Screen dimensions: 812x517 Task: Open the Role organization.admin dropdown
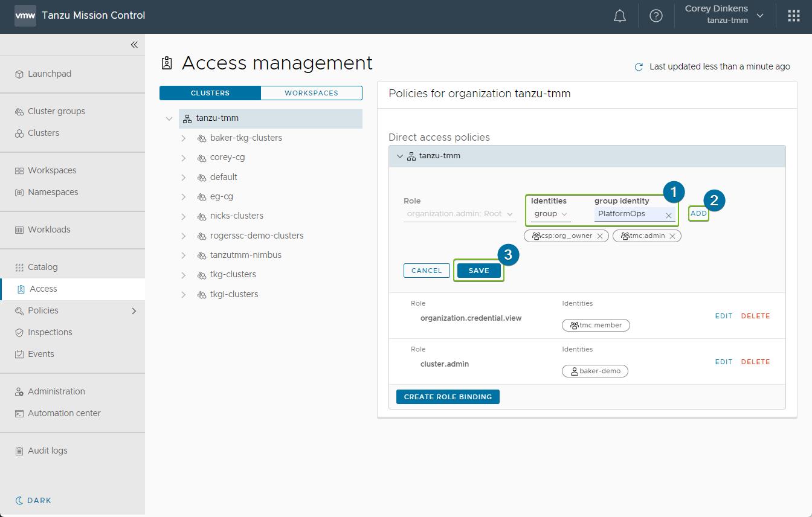(460, 214)
